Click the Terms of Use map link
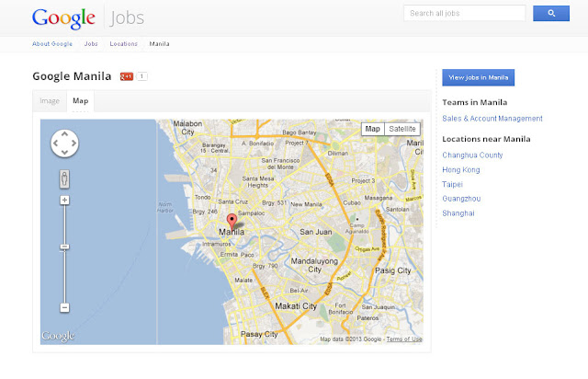 (404, 339)
